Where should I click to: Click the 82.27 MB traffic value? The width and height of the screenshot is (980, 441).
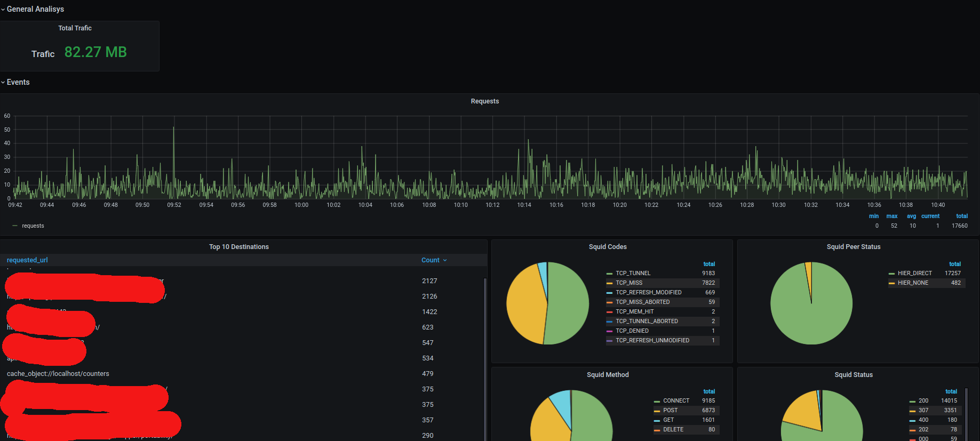[x=95, y=52]
